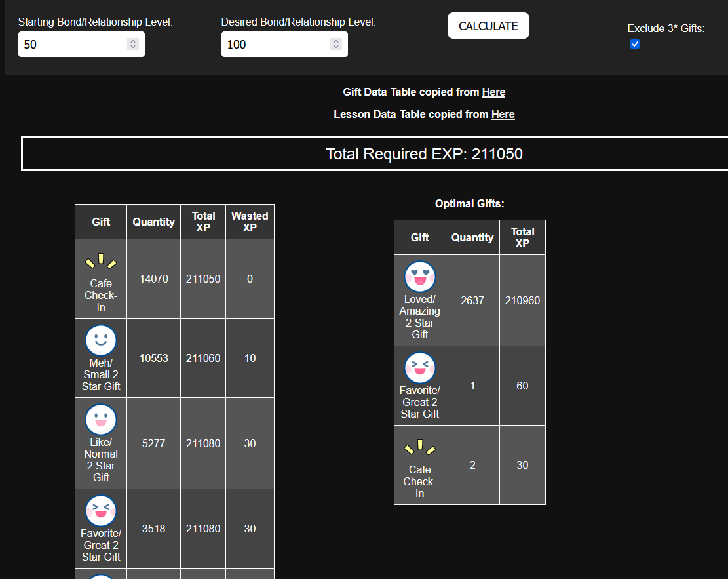Click the 'Like/ Normal 2 Star Gift' label
728x579 pixels.
pyautogui.click(x=101, y=460)
